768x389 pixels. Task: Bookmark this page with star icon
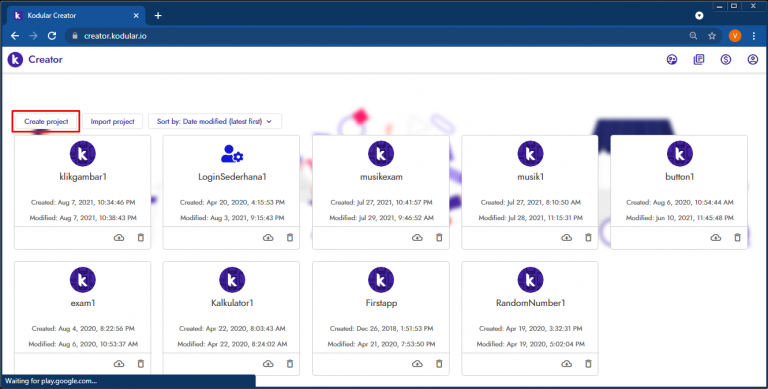(712, 36)
